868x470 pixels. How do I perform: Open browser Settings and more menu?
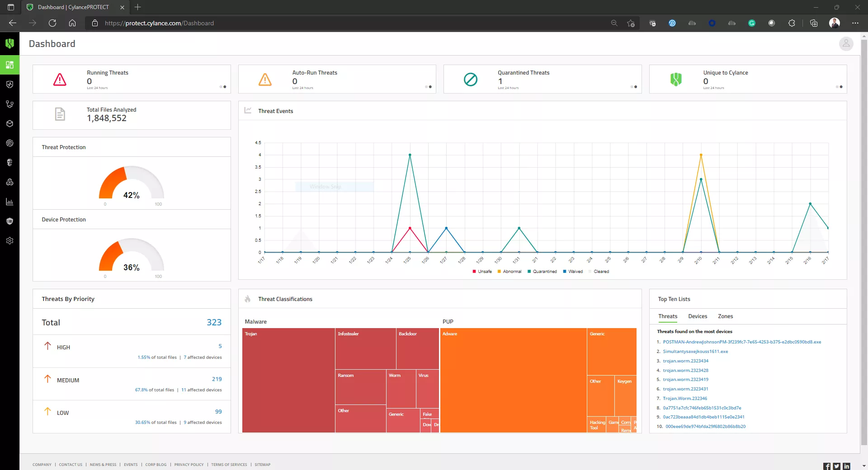(855, 23)
